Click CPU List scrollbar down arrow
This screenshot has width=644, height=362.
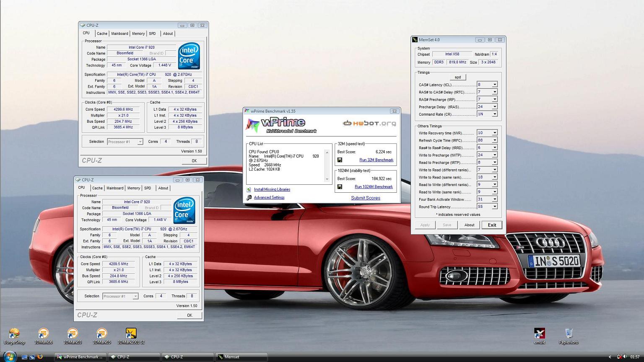(327, 179)
